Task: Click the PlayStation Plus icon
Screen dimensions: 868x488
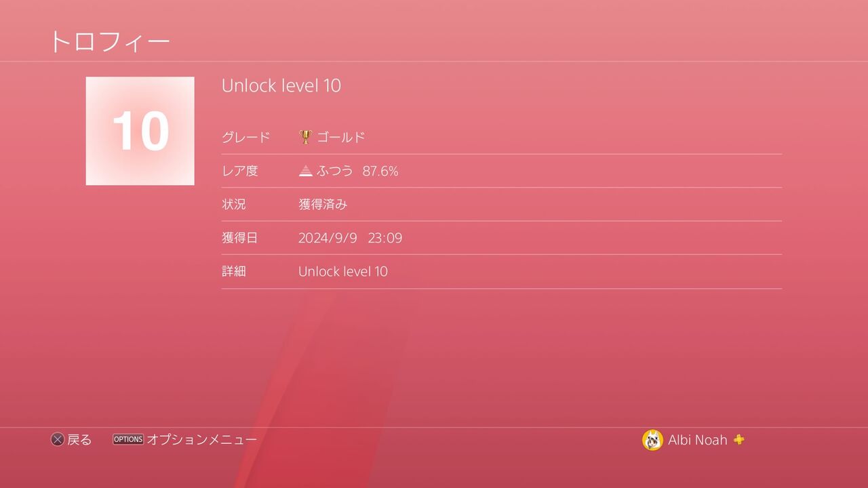Action: pos(738,439)
